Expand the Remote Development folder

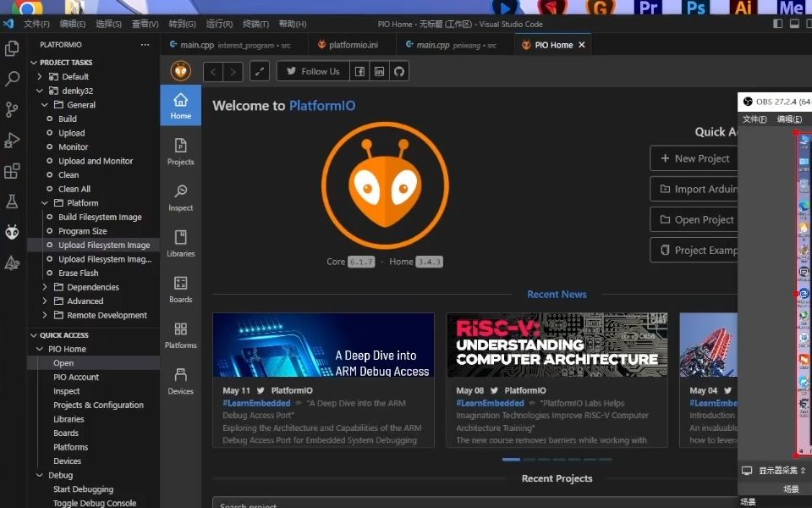pos(45,315)
